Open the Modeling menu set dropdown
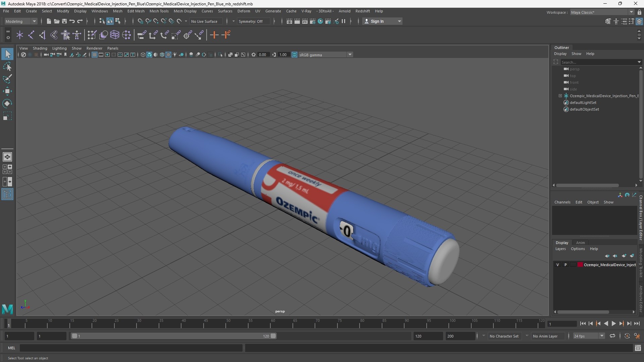This screenshot has width=644, height=362. 21,21
